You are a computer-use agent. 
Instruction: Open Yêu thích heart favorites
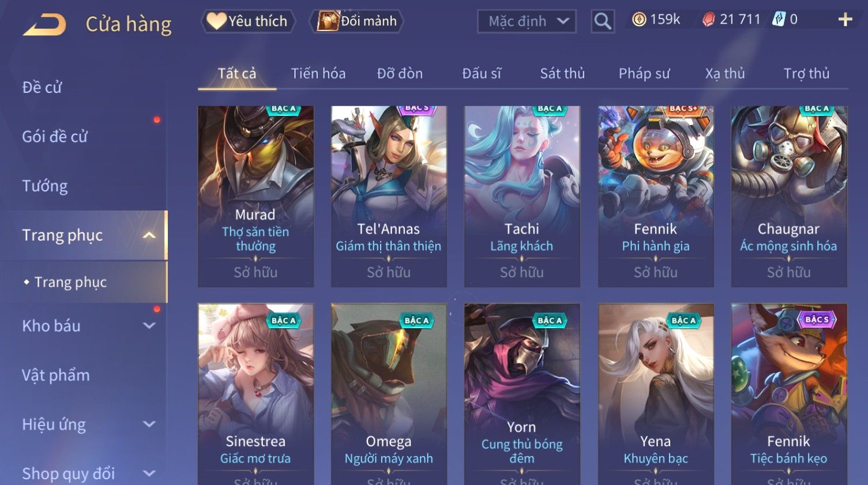(x=248, y=21)
